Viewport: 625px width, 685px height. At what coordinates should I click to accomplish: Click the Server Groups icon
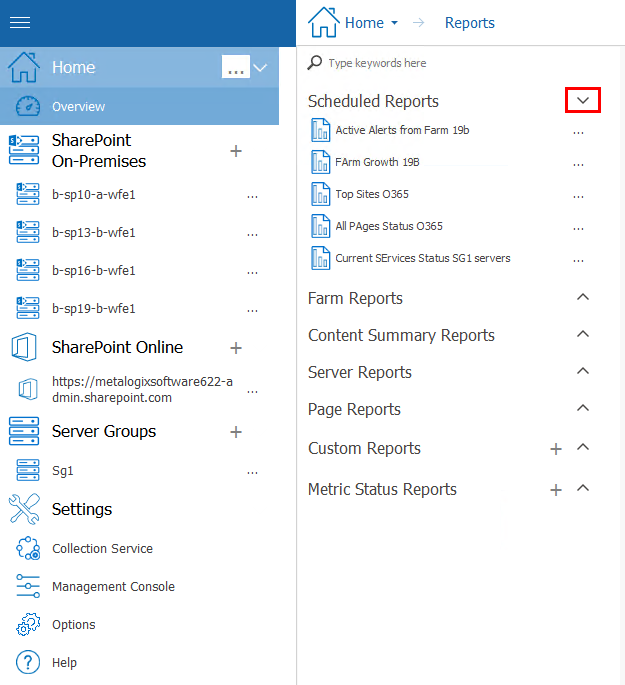[x=24, y=431]
